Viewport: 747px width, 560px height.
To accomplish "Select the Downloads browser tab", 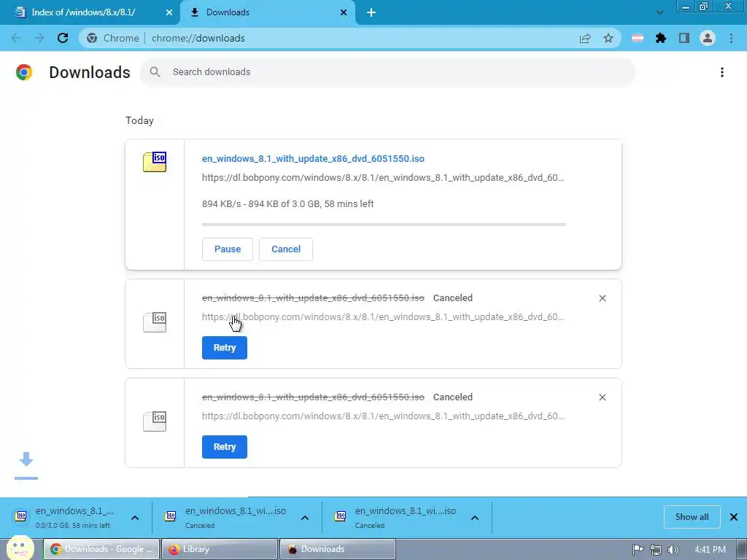I will [268, 12].
